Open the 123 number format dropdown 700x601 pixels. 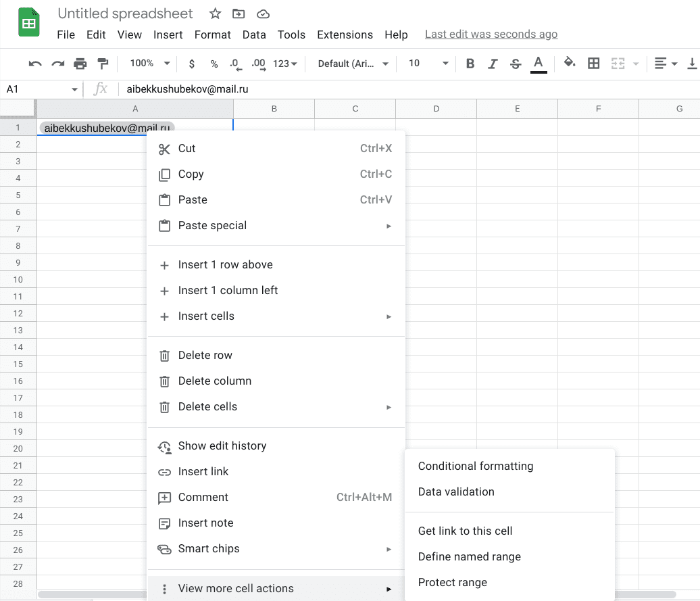point(285,64)
